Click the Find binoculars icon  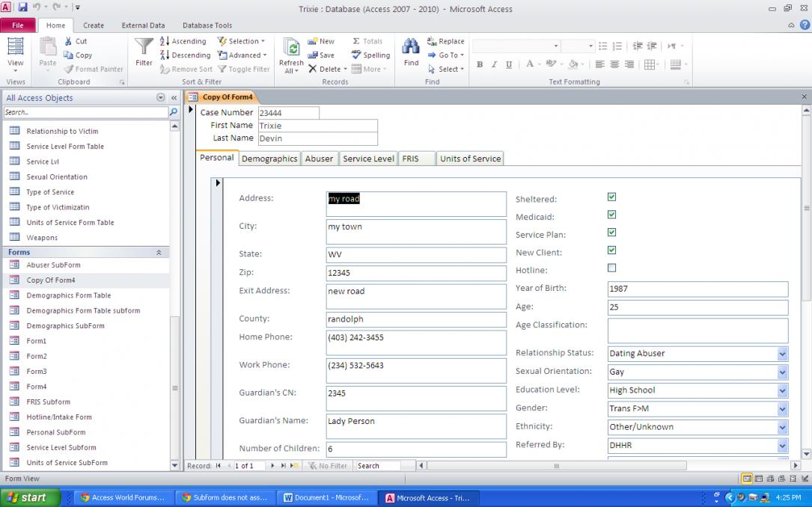411,48
